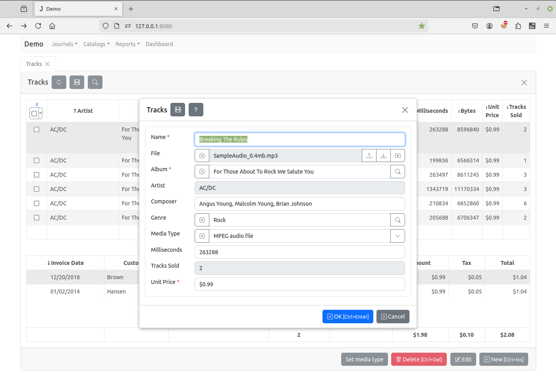Reload the current page
Viewport: 556px width, 392px height.
coord(38,26)
